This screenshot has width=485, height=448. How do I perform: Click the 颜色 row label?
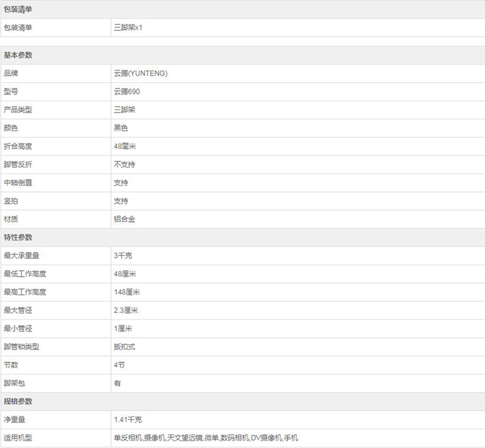click(x=11, y=128)
